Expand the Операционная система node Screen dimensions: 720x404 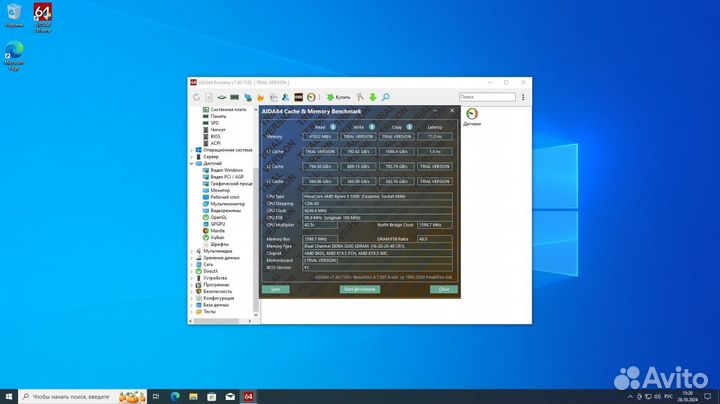pyautogui.click(x=191, y=150)
